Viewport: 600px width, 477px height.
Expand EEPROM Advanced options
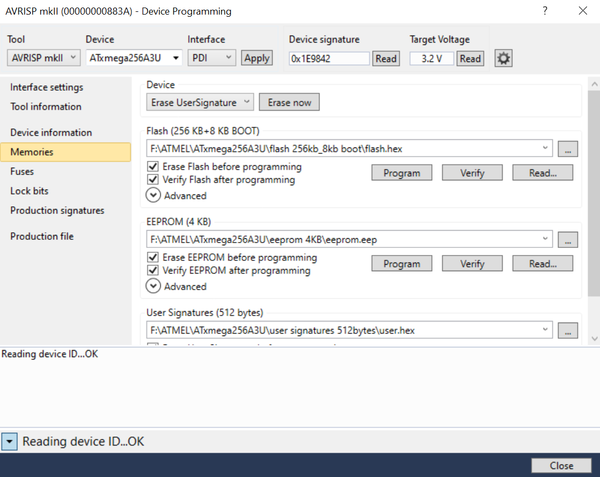(153, 286)
